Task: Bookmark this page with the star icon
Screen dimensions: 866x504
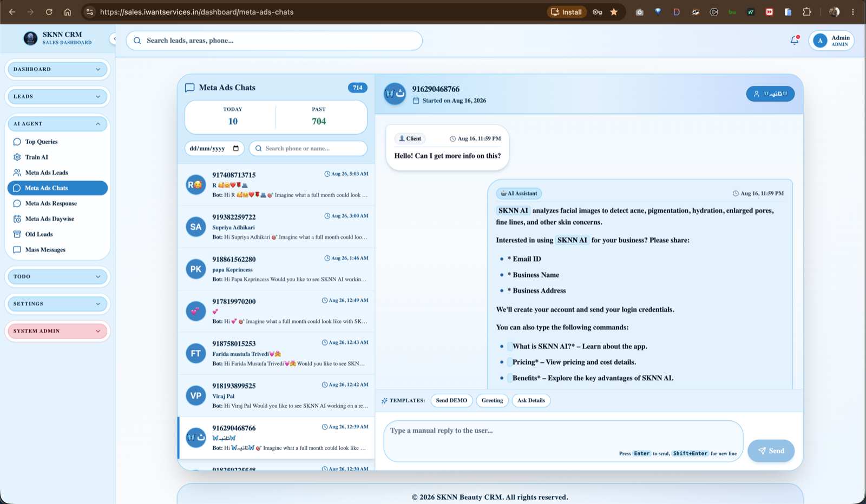Action: click(x=614, y=12)
